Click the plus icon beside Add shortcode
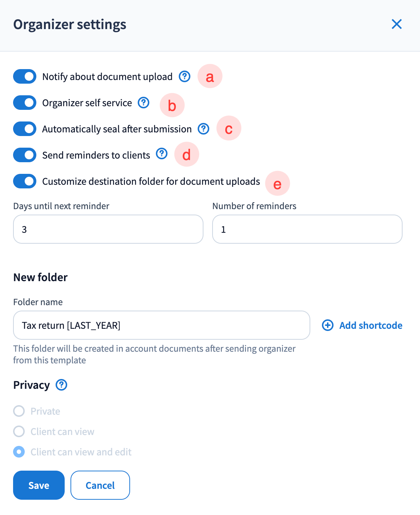Viewport: 420px width, 515px height. [x=328, y=325]
